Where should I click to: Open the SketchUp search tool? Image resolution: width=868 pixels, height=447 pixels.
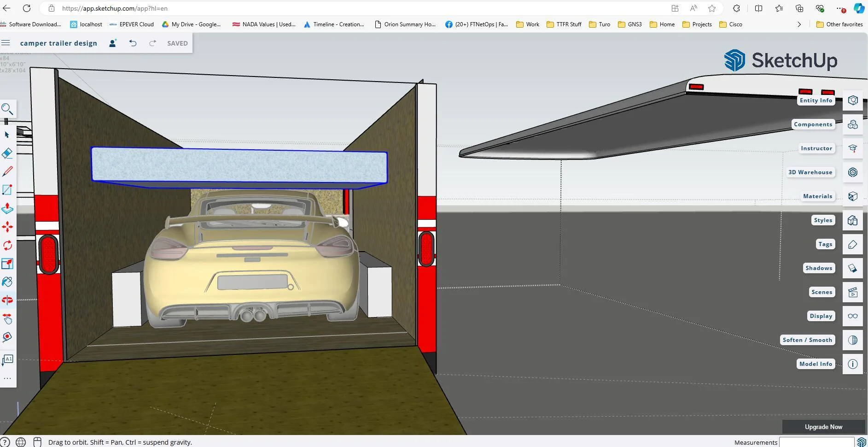(7, 109)
